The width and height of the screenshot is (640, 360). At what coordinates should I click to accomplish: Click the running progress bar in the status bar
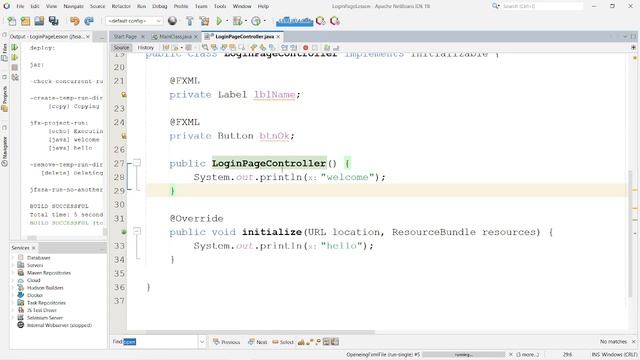coord(463,355)
